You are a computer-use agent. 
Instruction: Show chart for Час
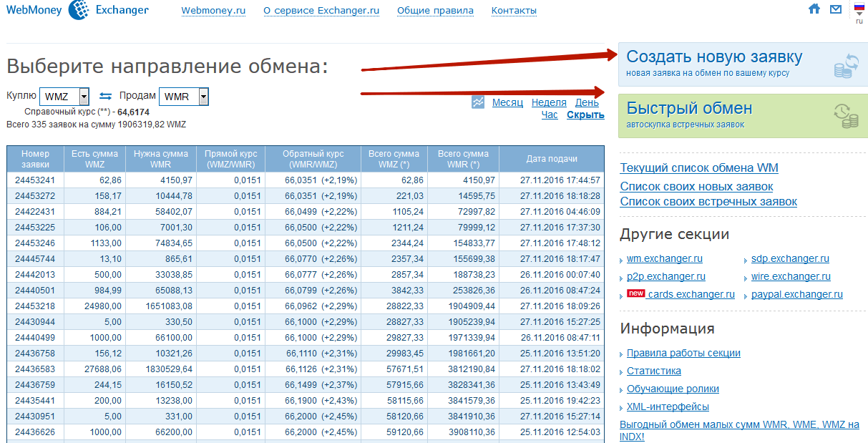pyautogui.click(x=550, y=115)
